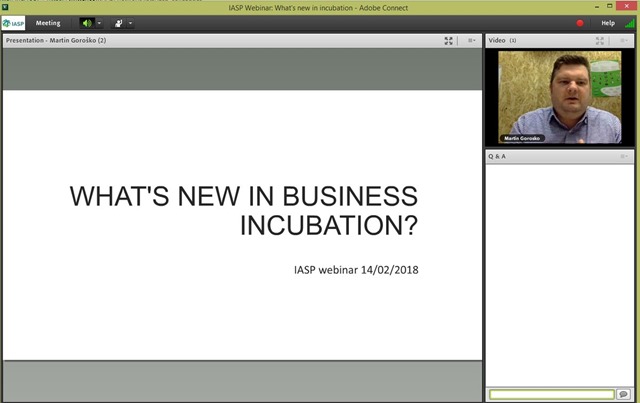Click the presentation slide title text
The width and height of the screenshot is (640, 403).
tap(244, 210)
